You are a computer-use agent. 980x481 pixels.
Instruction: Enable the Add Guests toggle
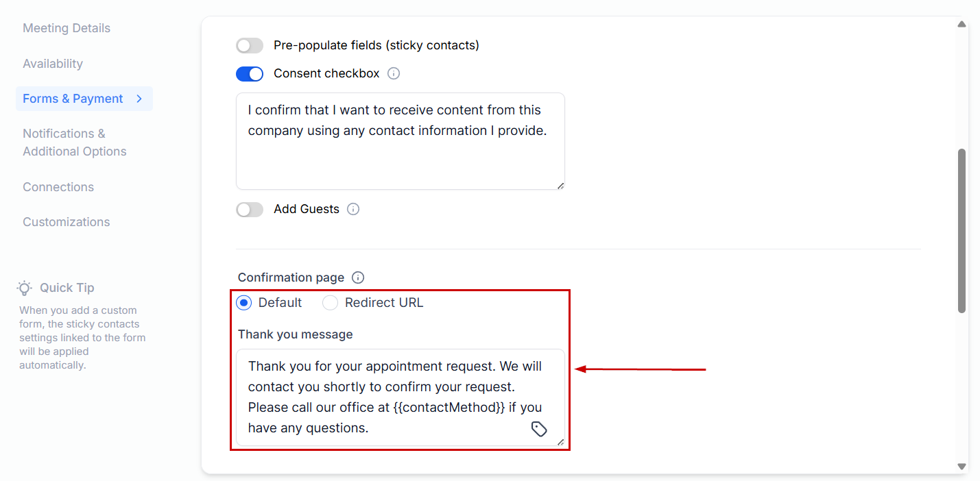click(250, 209)
